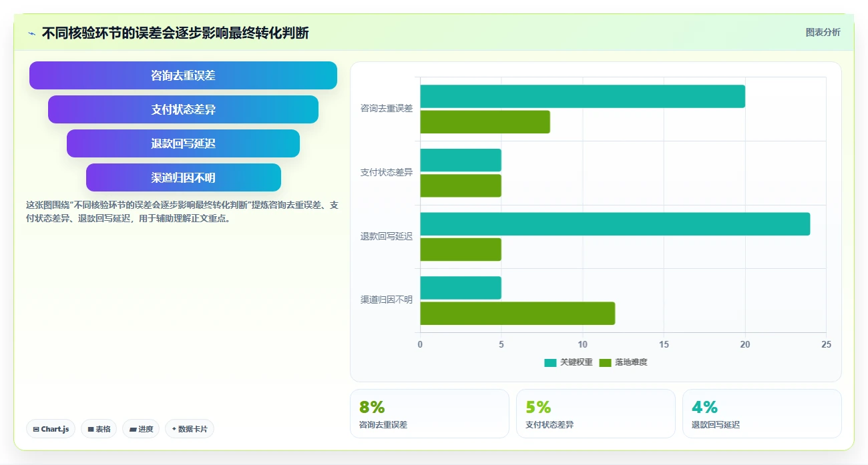
Task: Click the 图表分析 label in header
Action: [823, 32]
